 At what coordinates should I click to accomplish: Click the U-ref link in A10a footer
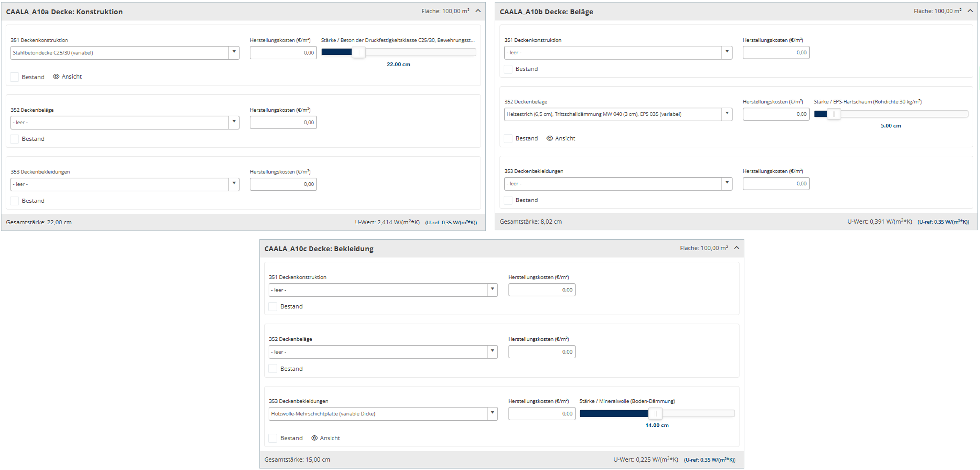451,222
